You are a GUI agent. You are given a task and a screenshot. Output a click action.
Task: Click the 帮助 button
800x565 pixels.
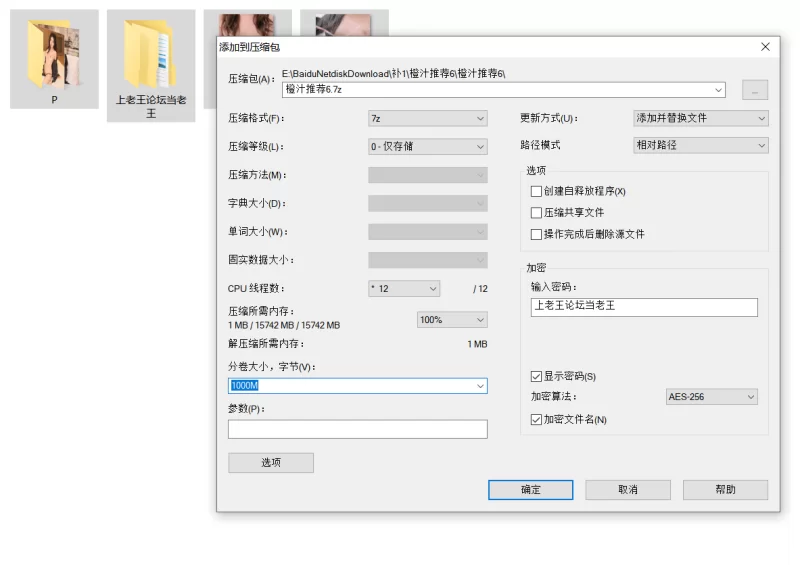coord(726,490)
